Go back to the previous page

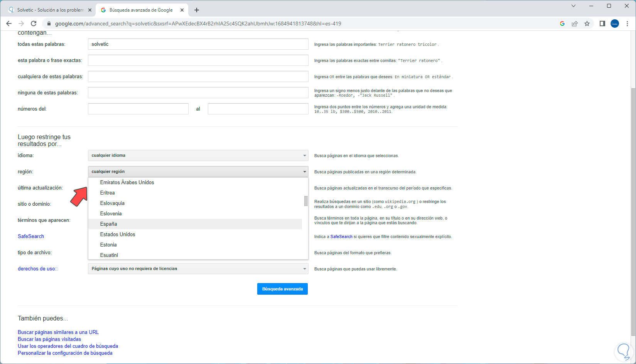pos(9,23)
